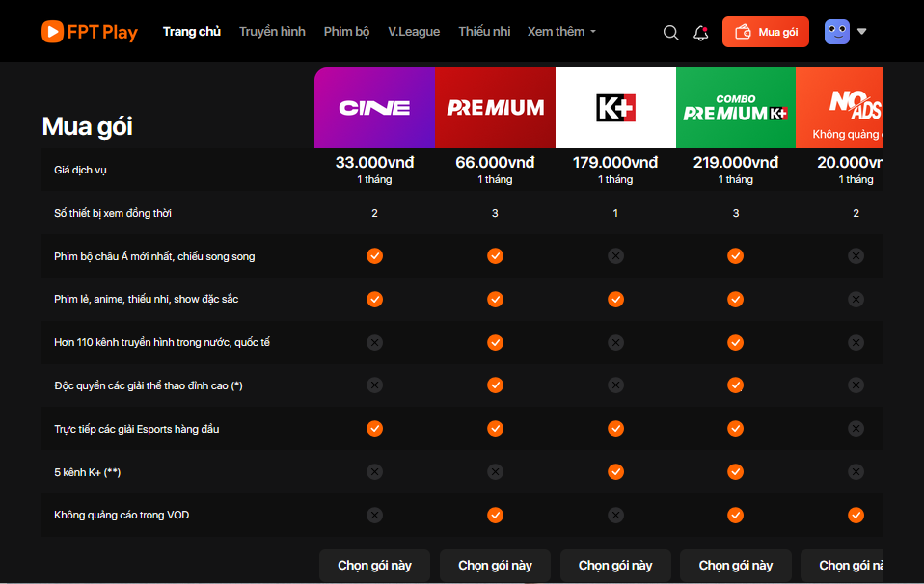Select the CINE package banner

click(x=375, y=108)
